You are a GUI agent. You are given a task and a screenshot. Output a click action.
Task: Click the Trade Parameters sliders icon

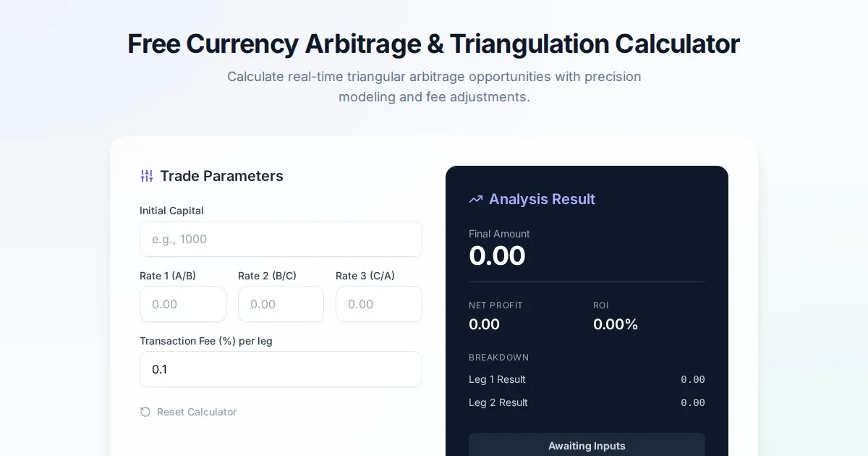click(147, 176)
